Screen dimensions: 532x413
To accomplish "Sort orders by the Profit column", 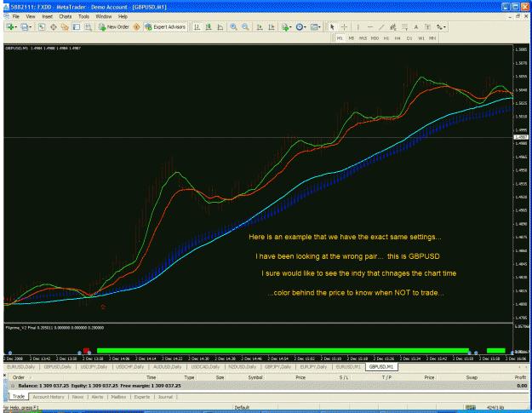I will (520, 377).
